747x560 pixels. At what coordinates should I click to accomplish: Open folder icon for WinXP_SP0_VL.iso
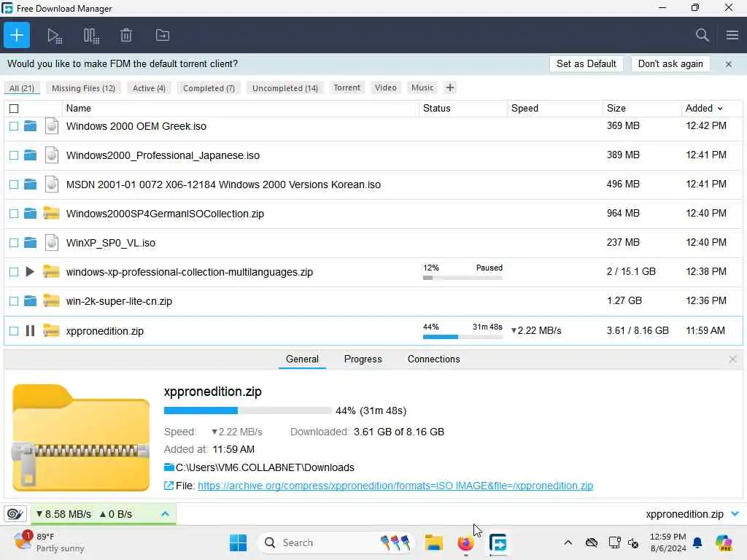[x=30, y=243]
